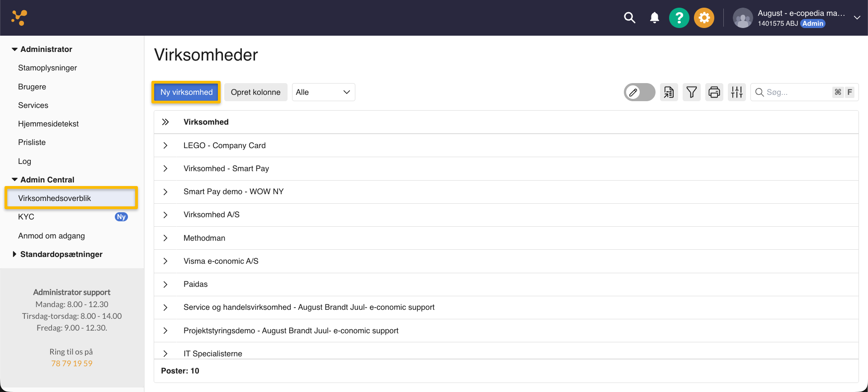The height and width of the screenshot is (392, 868).
Task: Collapse the Administrator section
Action: tap(14, 49)
